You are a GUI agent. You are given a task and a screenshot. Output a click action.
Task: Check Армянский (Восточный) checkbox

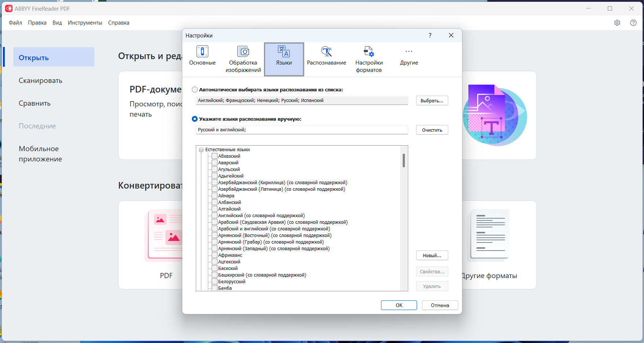click(215, 236)
